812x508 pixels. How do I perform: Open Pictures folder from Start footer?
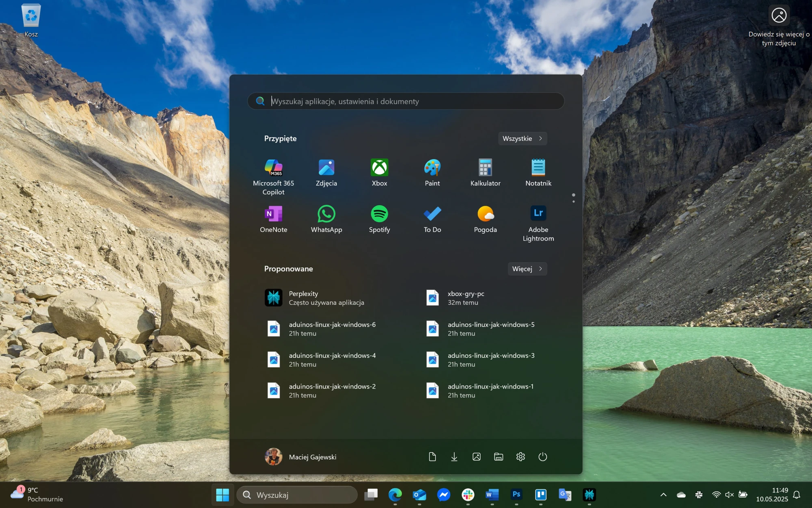(x=477, y=457)
